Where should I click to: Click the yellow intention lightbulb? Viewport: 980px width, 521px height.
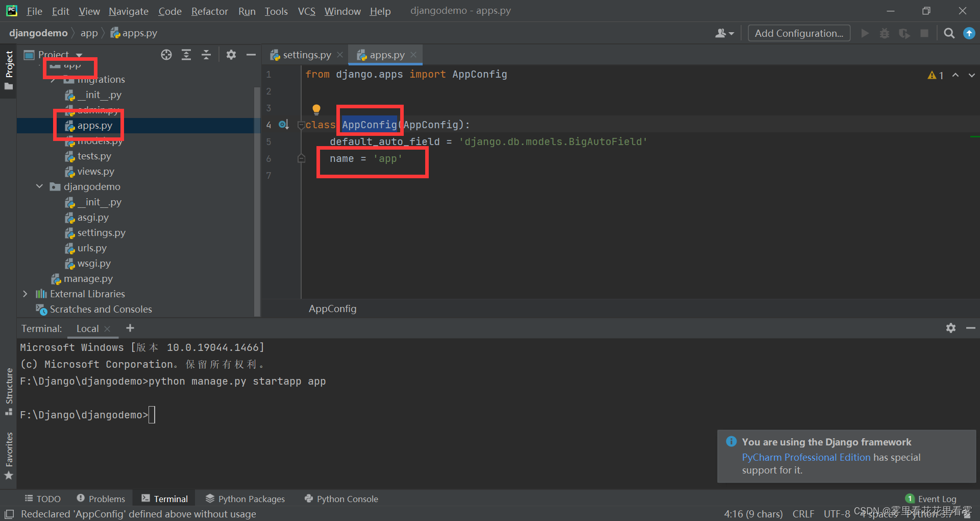[316, 109]
